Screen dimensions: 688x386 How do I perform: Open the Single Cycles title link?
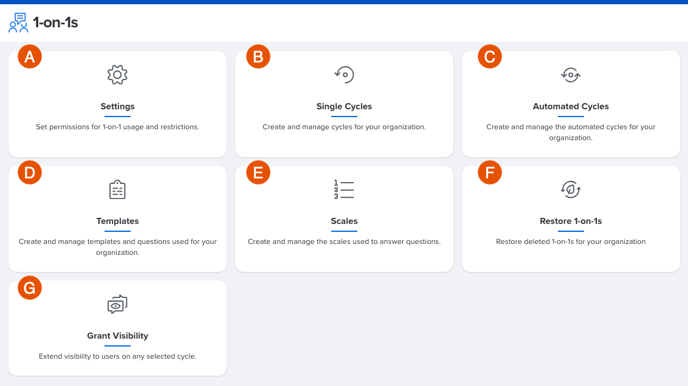pos(344,107)
